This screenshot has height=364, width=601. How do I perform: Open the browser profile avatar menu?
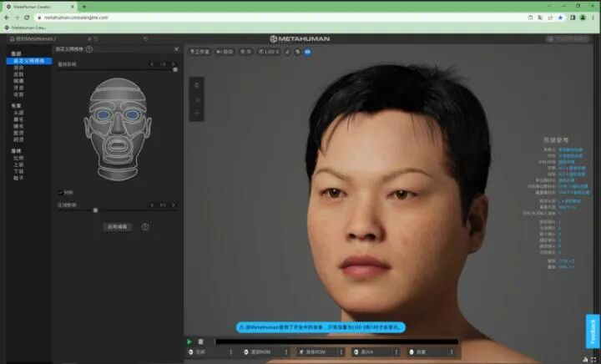click(583, 18)
